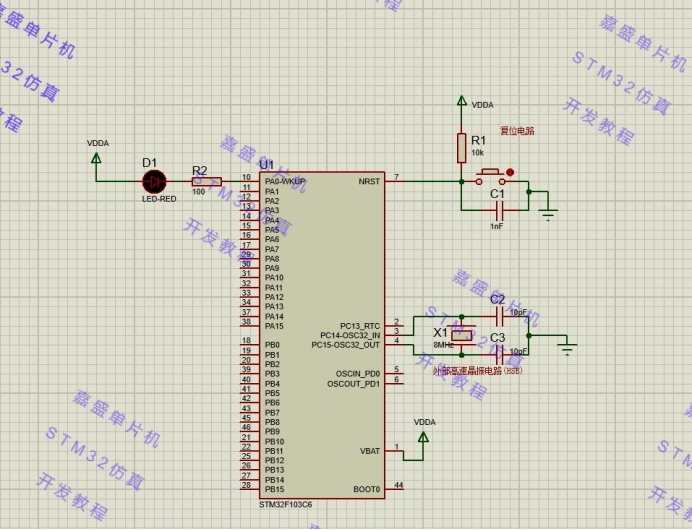Click the 10k value of R1
Screen dimensions: 692x530
click(478, 153)
